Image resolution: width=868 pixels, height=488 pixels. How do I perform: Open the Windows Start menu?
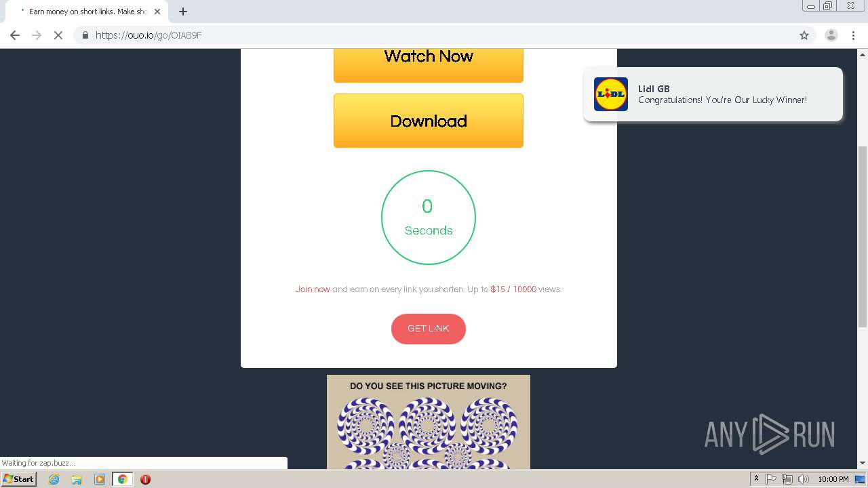[x=18, y=479]
